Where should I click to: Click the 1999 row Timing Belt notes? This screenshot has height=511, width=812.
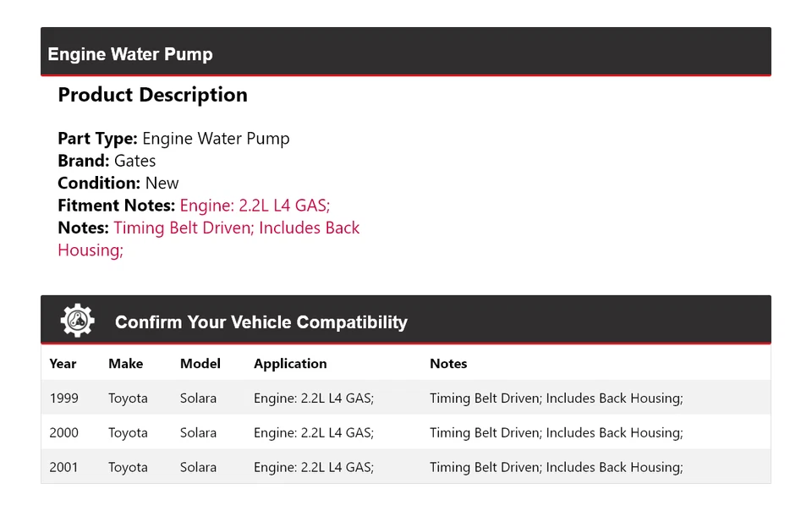tap(556, 398)
